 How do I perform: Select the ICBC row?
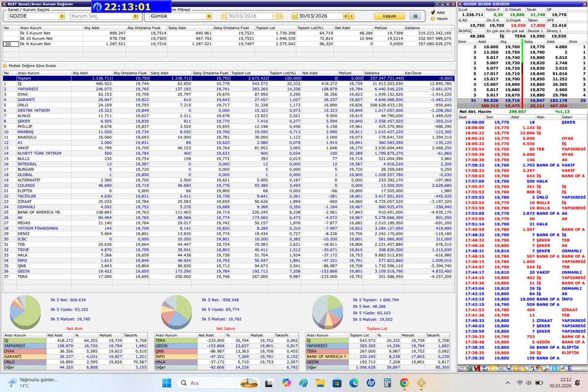[x=228, y=239]
